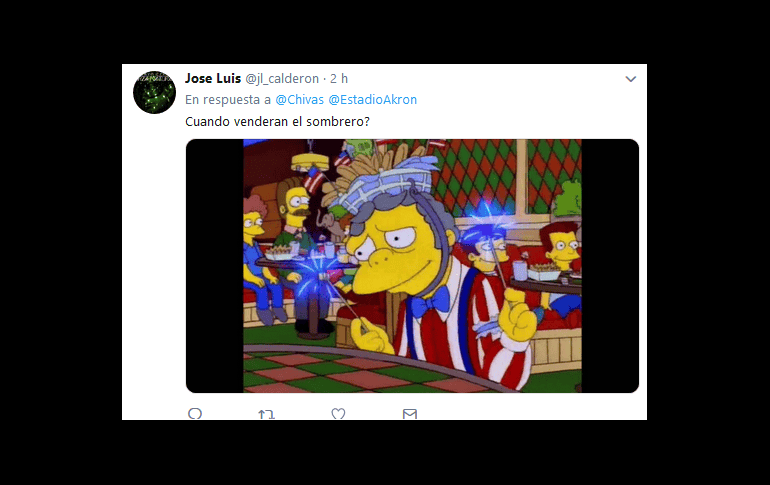
Task: Play the Simpsons GIF in the tweet
Action: tap(412, 266)
